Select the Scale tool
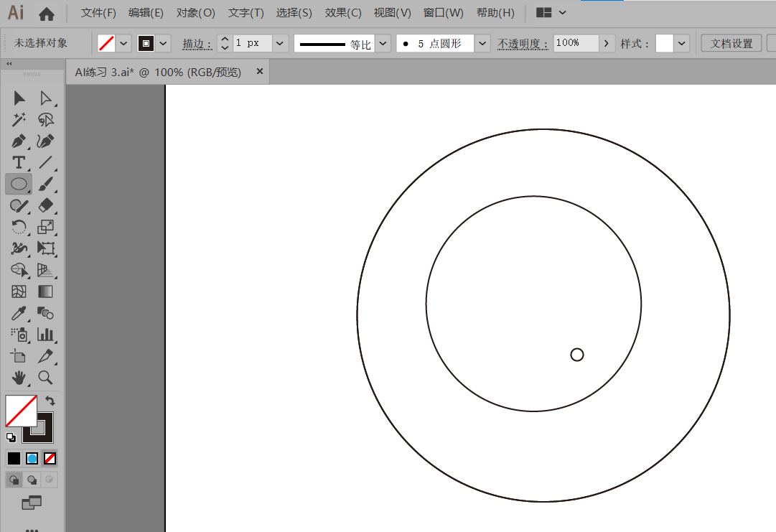 [45, 227]
